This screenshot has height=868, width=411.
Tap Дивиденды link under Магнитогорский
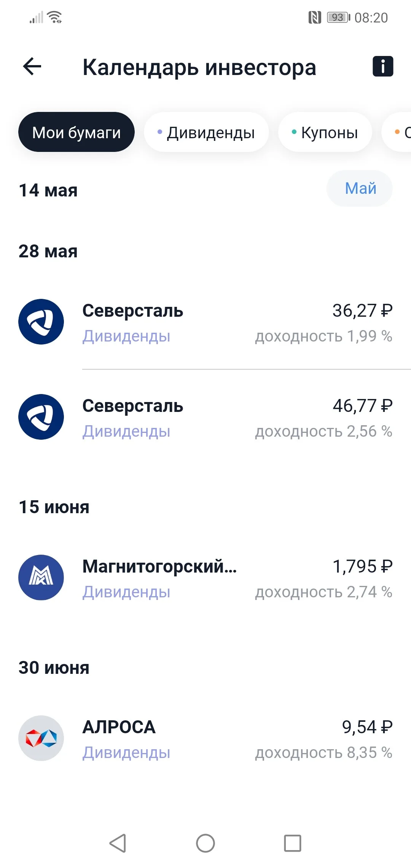[x=126, y=592]
